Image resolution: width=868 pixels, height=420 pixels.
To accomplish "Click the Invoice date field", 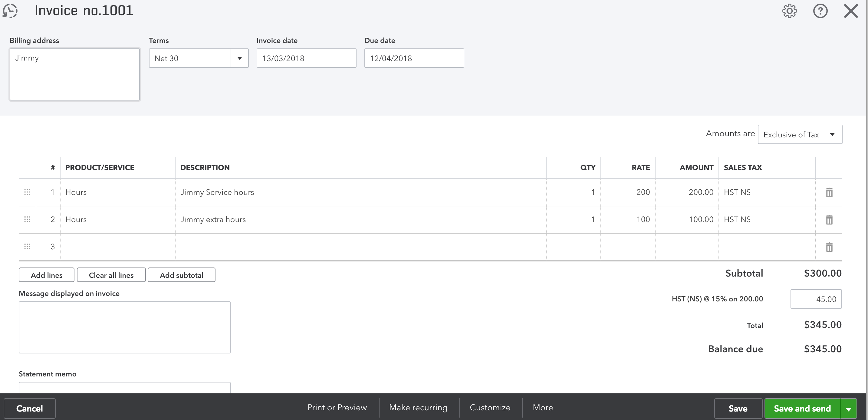I will tap(306, 58).
